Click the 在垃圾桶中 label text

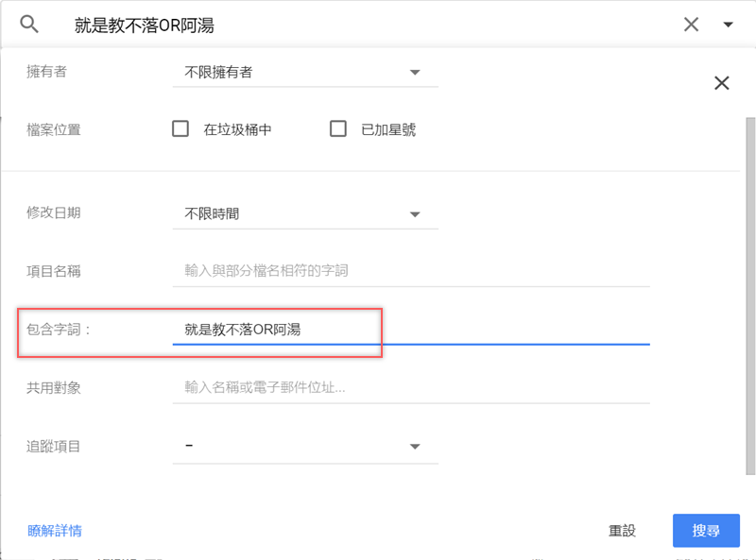coord(238,130)
